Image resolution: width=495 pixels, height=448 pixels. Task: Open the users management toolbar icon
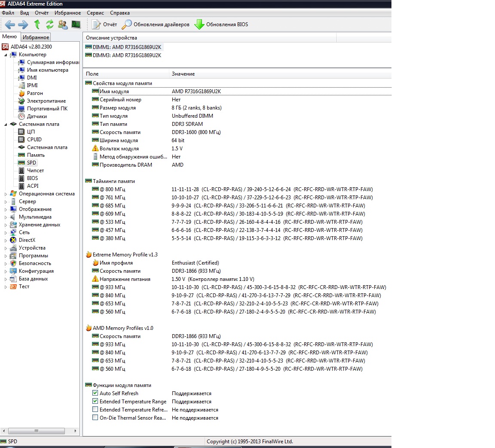63,24
